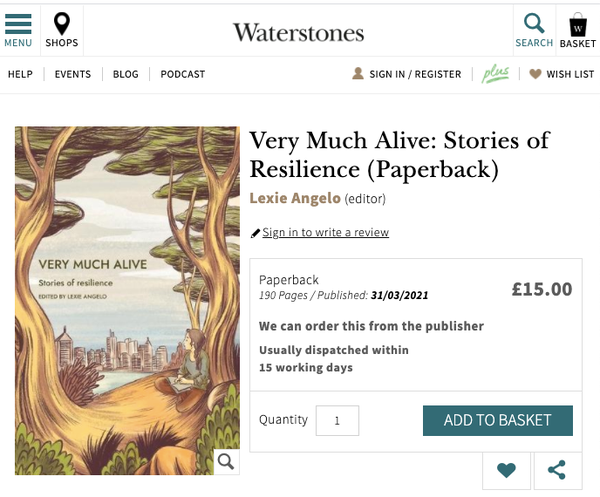Click the share icon button

point(557,470)
